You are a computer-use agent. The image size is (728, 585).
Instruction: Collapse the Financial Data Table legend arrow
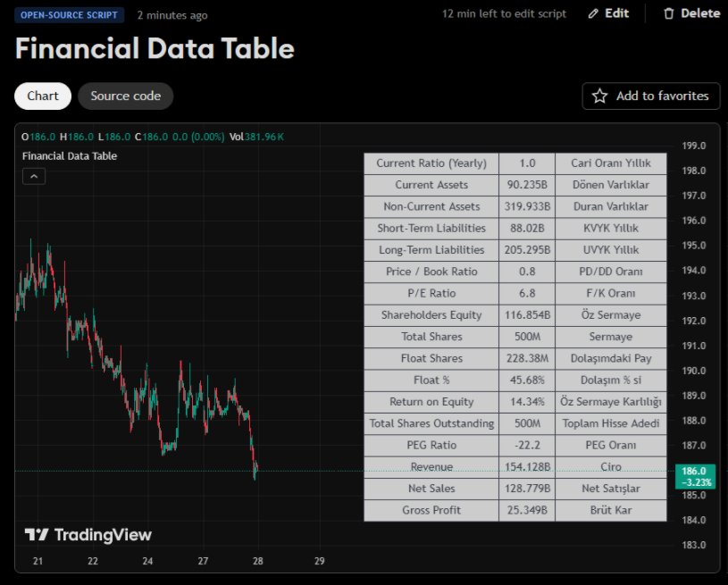click(33, 176)
